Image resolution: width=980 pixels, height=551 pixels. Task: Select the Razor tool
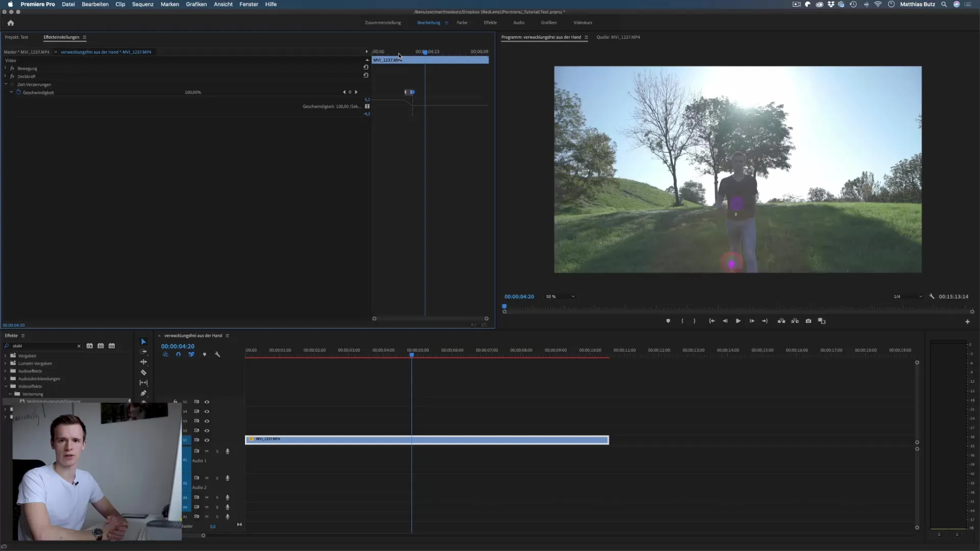(x=143, y=372)
